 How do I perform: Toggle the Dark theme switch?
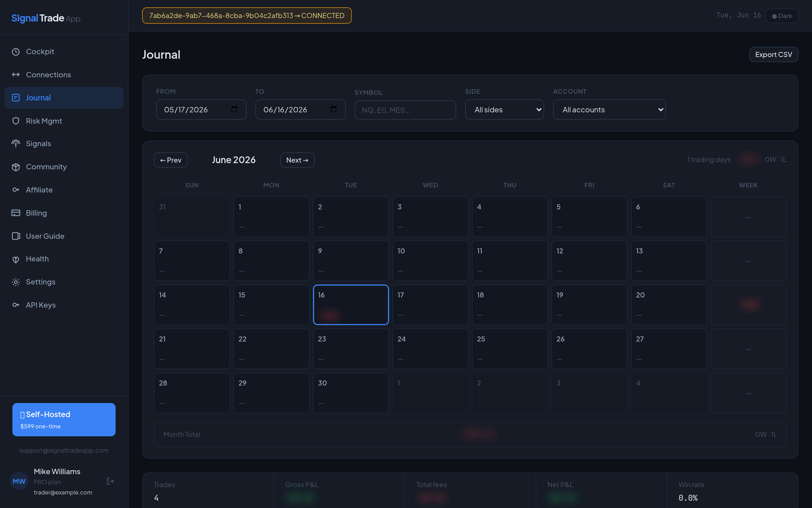coord(782,16)
